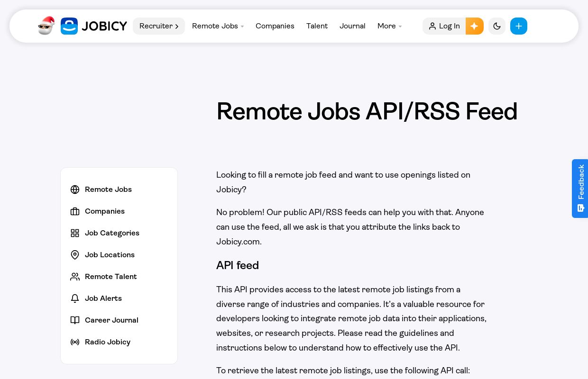Open the Recruiter button

pyautogui.click(x=159, y=26)
